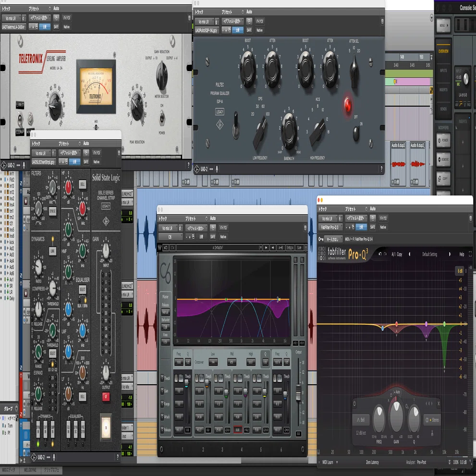Click the undo icon in Waves C6 toolbar
This screenshot has width=476, height=476.
pos(165,248)
